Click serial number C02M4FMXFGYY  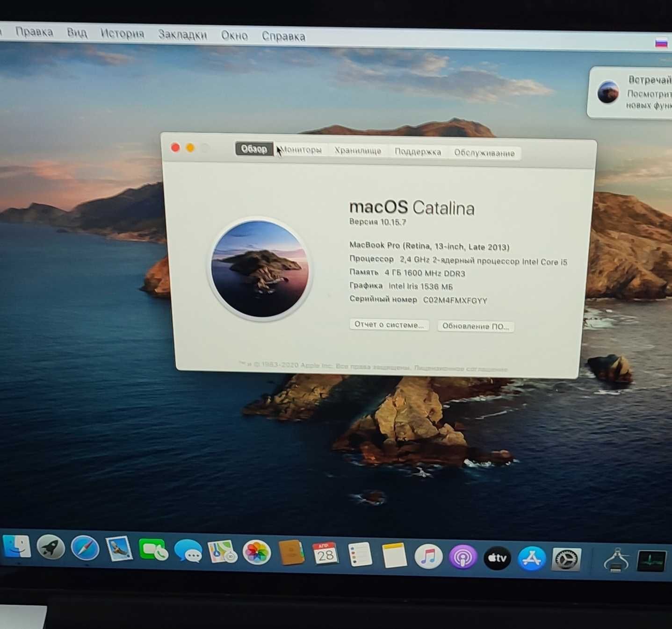tap(455, 300)
